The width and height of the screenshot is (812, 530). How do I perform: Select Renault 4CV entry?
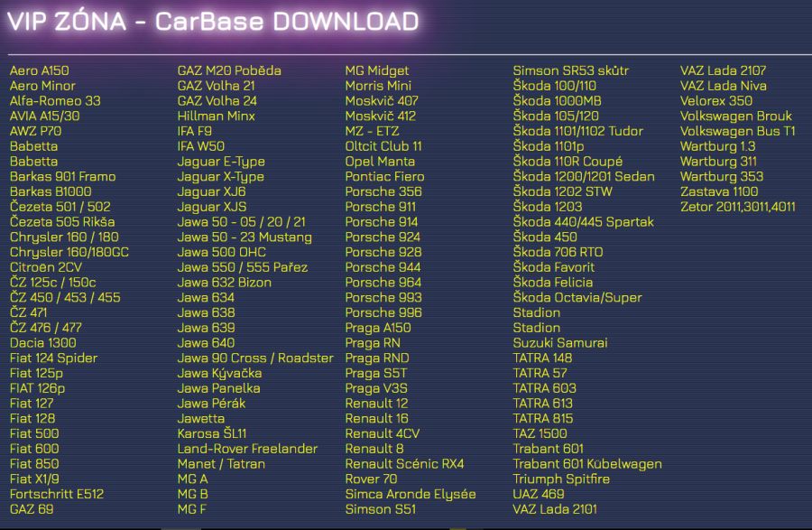(383, 433)
